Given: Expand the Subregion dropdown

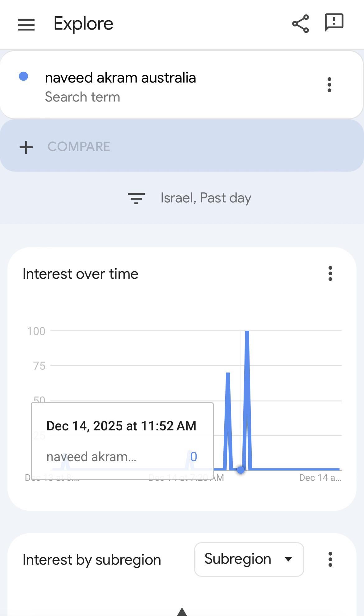Looking at the screenshot, I should pos(249,559).
